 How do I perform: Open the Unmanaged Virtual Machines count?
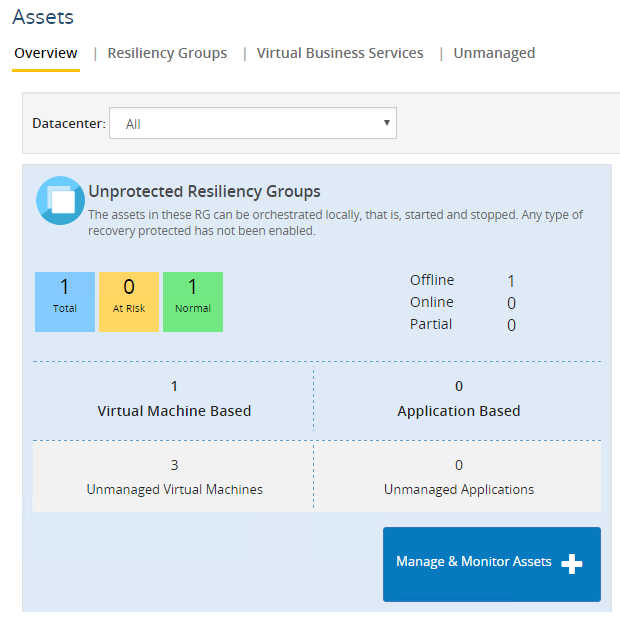tap(174, 465)
